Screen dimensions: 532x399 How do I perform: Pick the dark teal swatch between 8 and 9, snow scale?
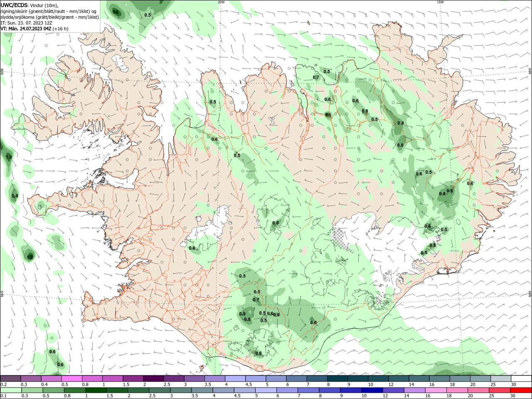click(x=337, y=379)
